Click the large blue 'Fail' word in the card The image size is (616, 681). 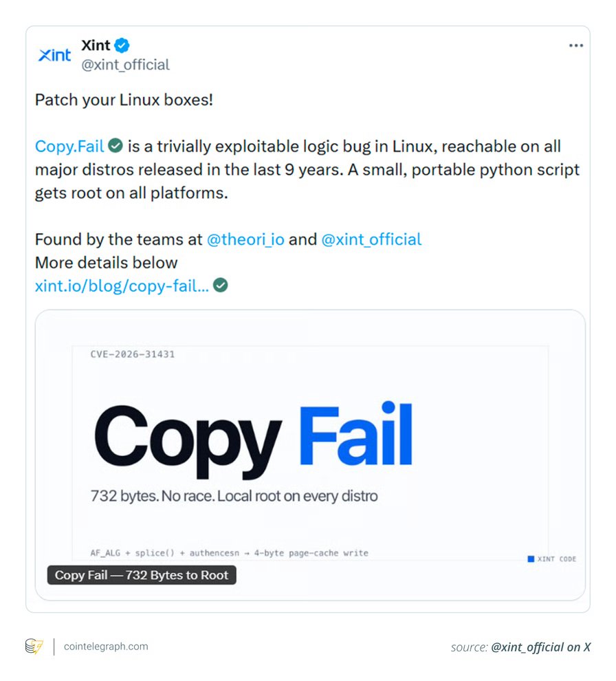(356, 433)
